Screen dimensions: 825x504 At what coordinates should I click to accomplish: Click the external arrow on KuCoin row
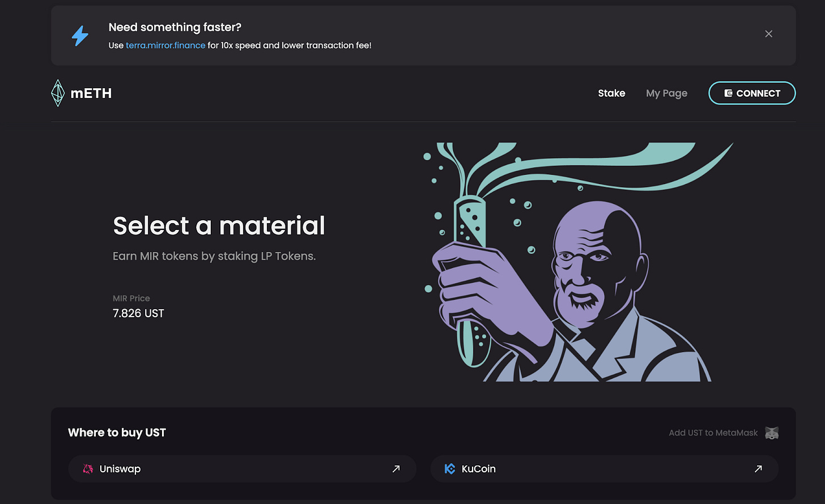click(x=758, y=469)
